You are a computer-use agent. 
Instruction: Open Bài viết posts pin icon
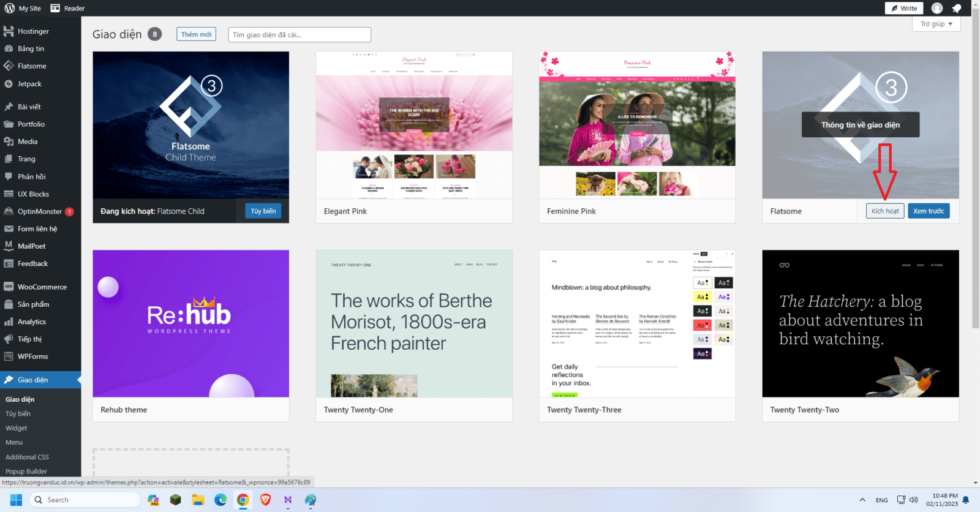[x=9, y=107]
